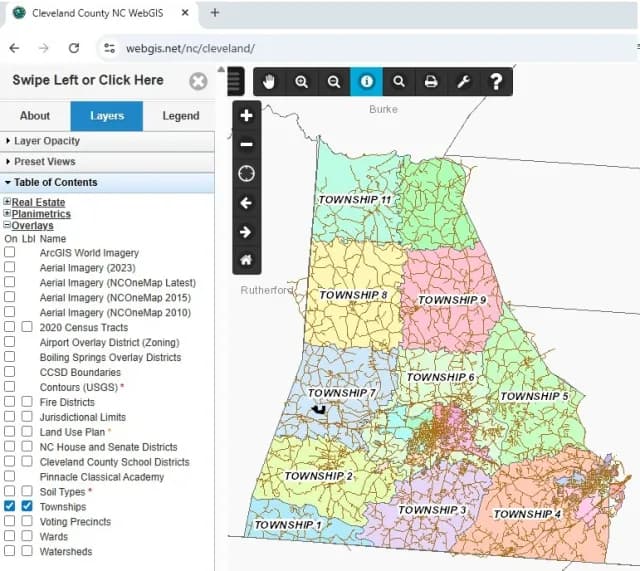Click the Pinnacle Classical Academy layer name
The image size is (640, 571).
[102, 477]
